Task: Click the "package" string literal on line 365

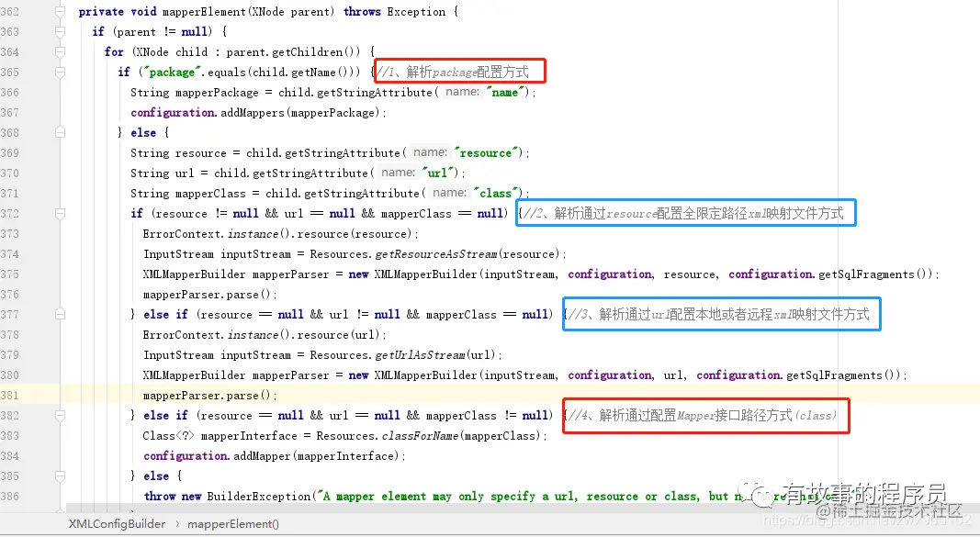Action: click(x=172, y=73)
